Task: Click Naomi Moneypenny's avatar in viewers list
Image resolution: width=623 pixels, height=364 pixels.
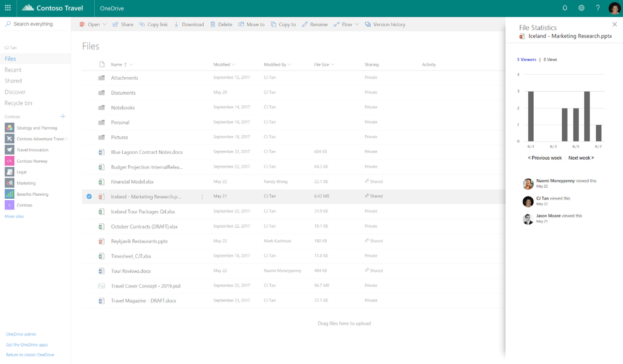Action: coord(528,184)
